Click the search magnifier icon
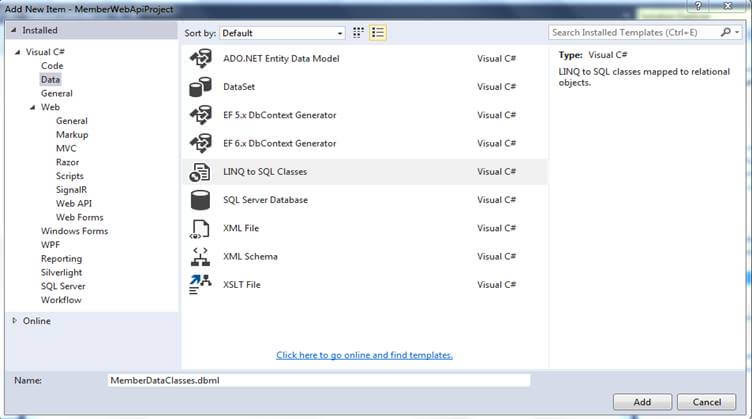Screen dimensions: 752x419 coord(725,32)
